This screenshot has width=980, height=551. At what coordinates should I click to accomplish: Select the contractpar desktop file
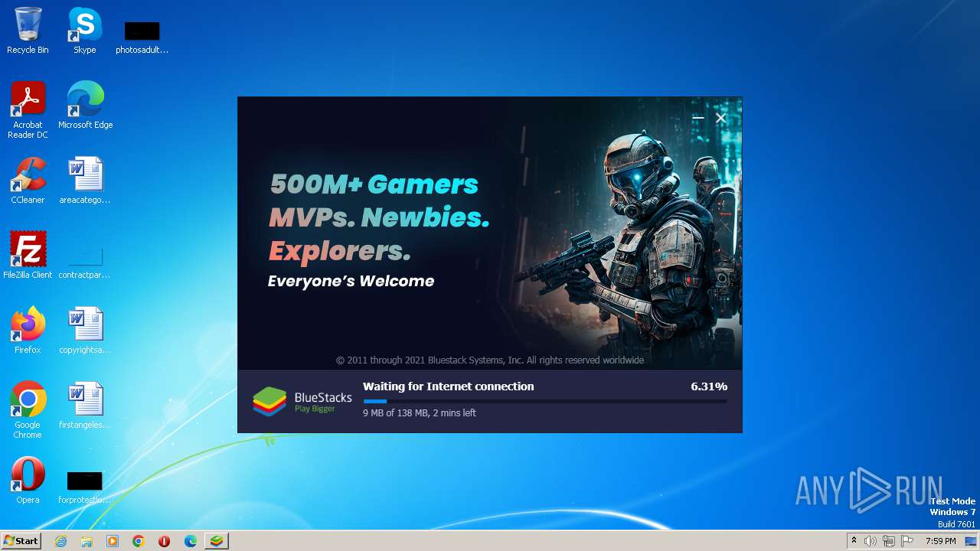pyautogui.click(x=85, y=260)
